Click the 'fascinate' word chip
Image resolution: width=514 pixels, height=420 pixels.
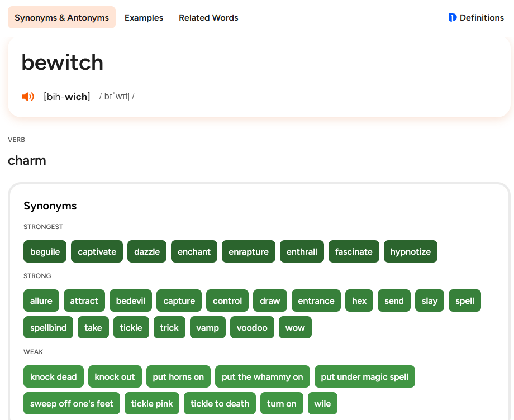point(354,252)
